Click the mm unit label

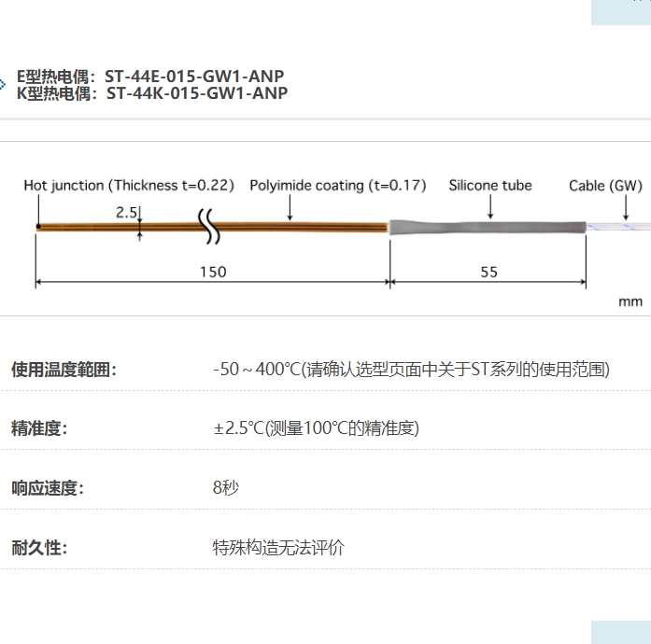click(x=630, y=301)
